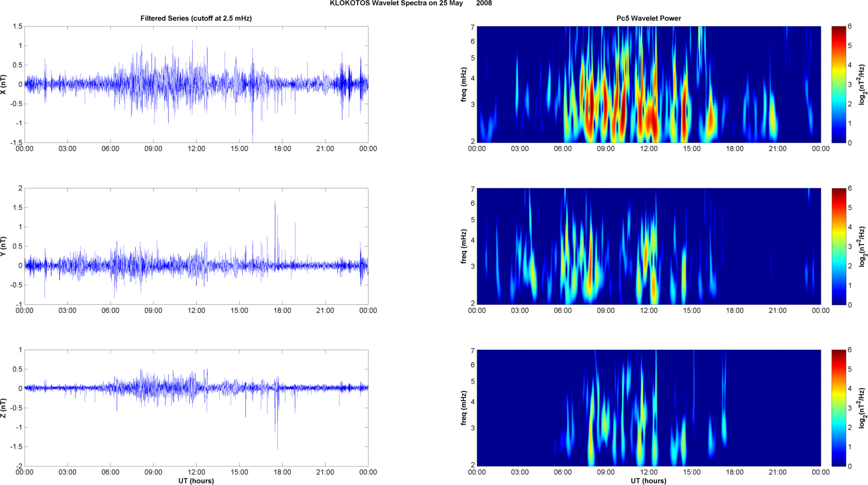868x485 pixels.
Task: Pick the middle spectrogram's color scale bar
Action: (838, 246)
